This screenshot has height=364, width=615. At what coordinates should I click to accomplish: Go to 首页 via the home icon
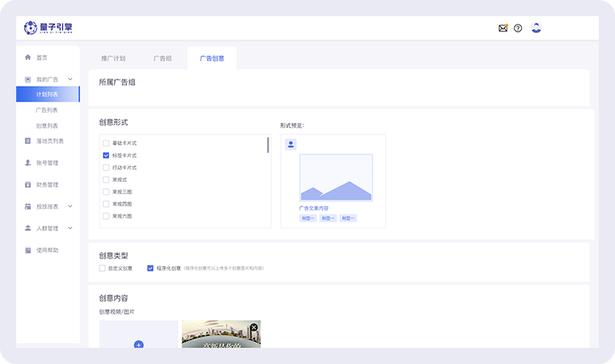tap(28, 57)
